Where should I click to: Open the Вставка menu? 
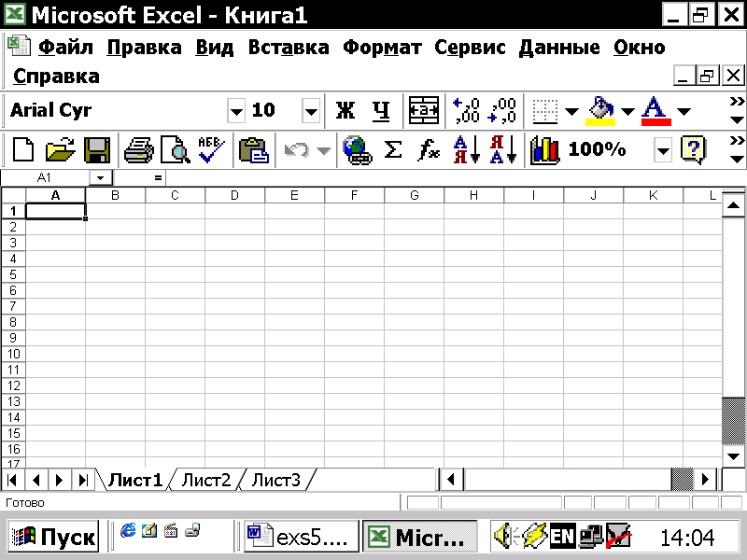289,48
